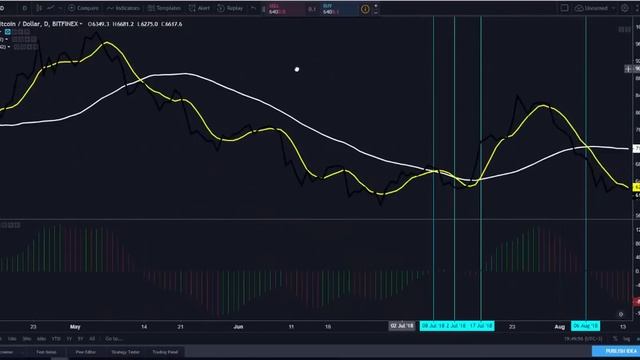Edit the 0.1 order quantity field
The image size is (640, 360).
pos(313,9)
